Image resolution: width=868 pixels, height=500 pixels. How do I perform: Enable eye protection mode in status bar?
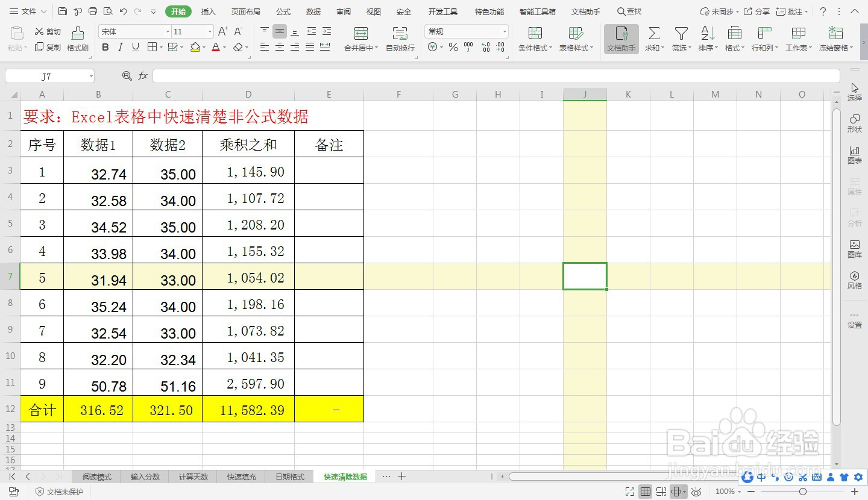pyautogui.click(x=696, y=492)
